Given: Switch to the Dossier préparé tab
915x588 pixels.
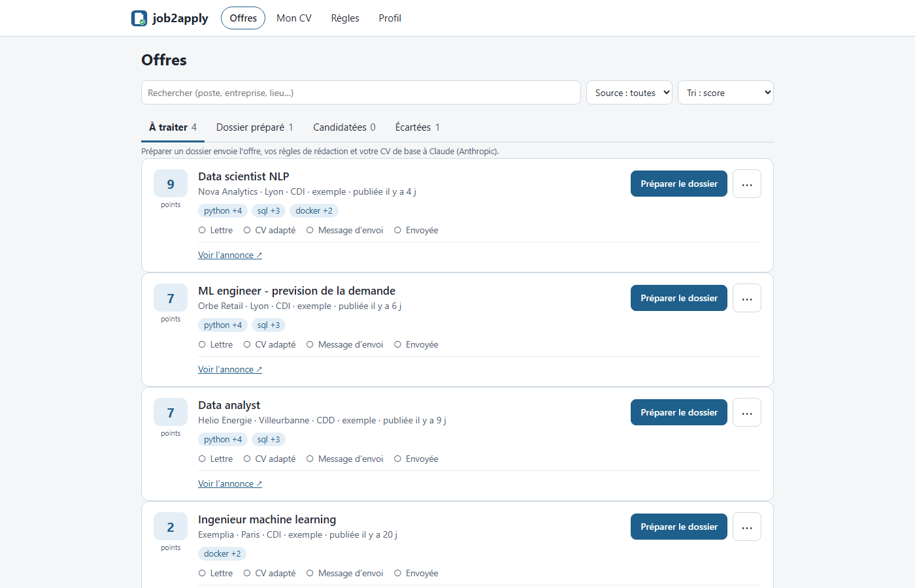Looking at the screenshot, I should (x=255, y=127).
